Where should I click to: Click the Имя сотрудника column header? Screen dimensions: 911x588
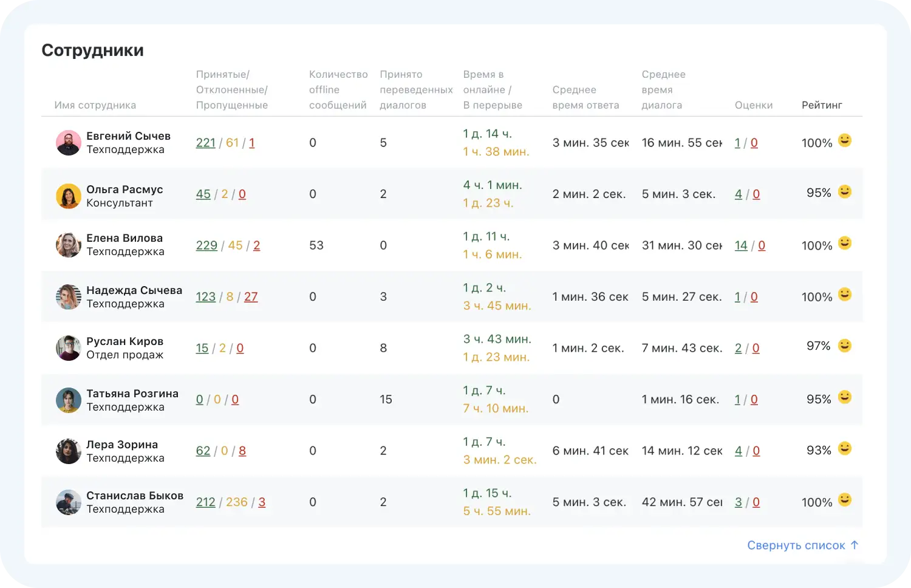point(95,105)
